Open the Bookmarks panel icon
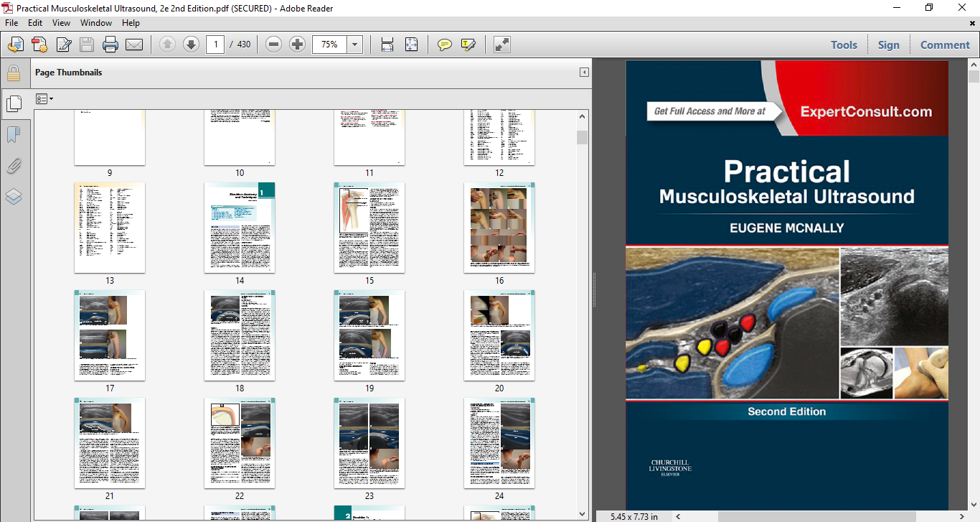 point(14,134)
